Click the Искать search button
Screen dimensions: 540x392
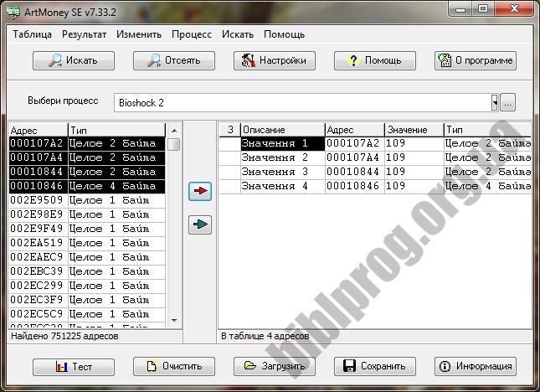coord(74,60)
